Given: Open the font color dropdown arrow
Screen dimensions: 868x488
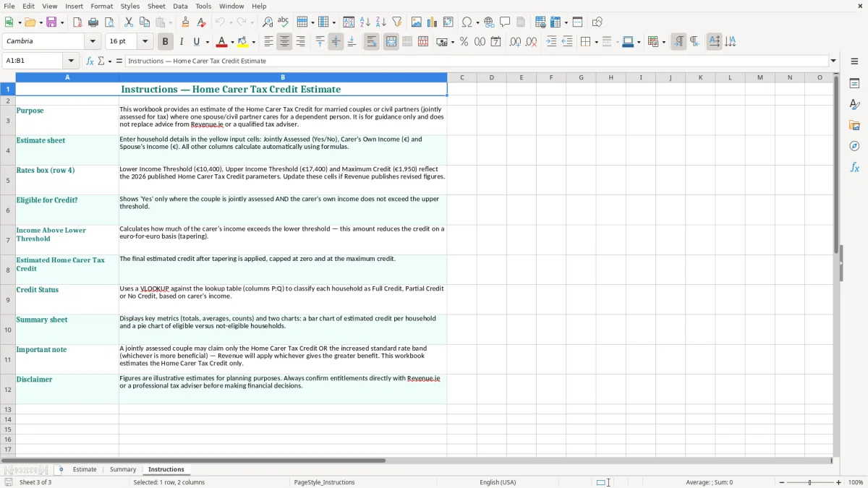Looking at the screenshot, I should (x=232, y=43).
